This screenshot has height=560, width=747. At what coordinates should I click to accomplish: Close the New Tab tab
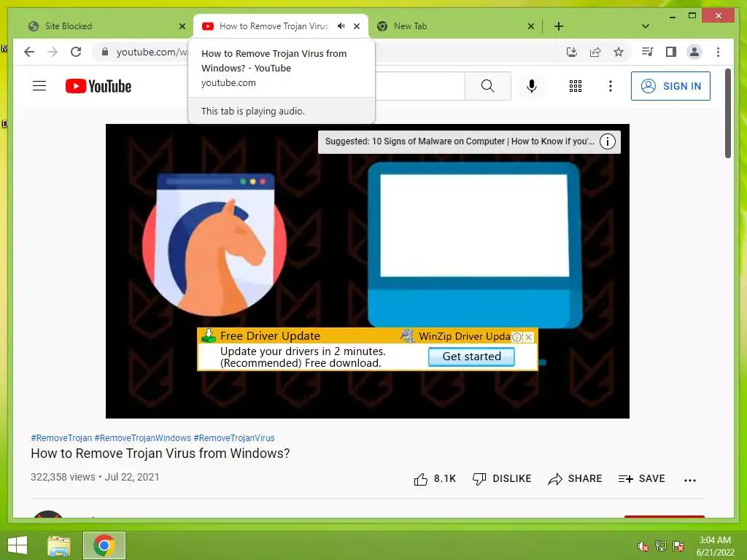point(531,26)
